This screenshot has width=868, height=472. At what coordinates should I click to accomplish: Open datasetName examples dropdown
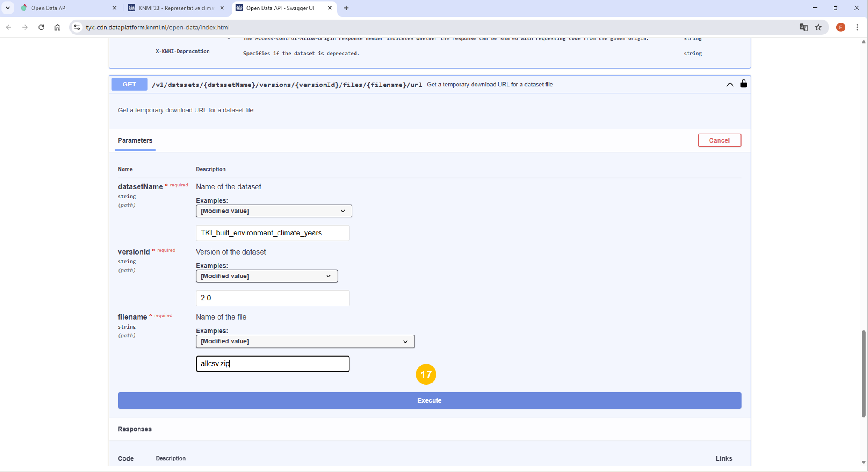tap(274, 211)
